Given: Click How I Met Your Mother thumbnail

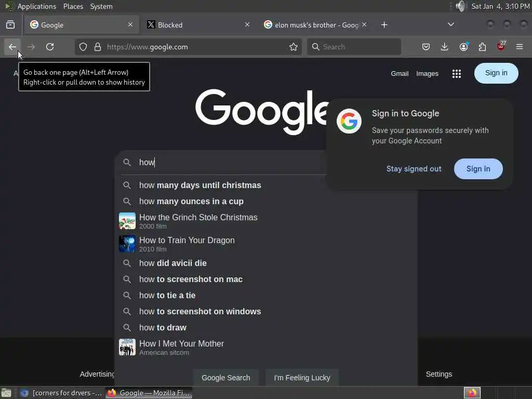Looking at the screenshot, I should 127,347.
